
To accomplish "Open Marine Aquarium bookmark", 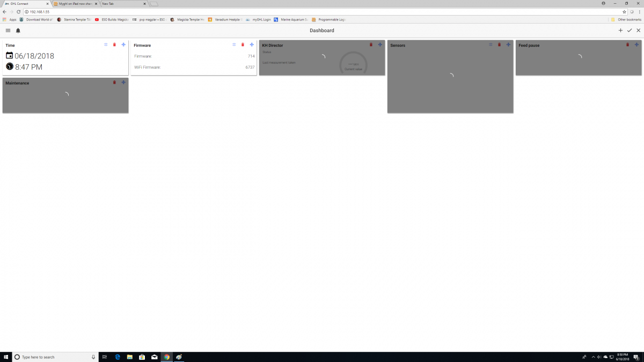I will tap(291, 19).
